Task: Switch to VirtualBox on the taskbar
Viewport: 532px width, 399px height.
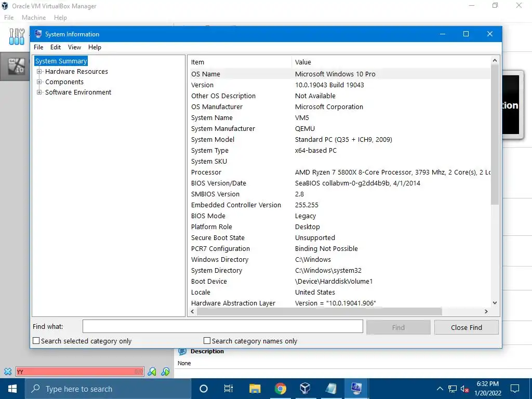Action: [305, 389]
